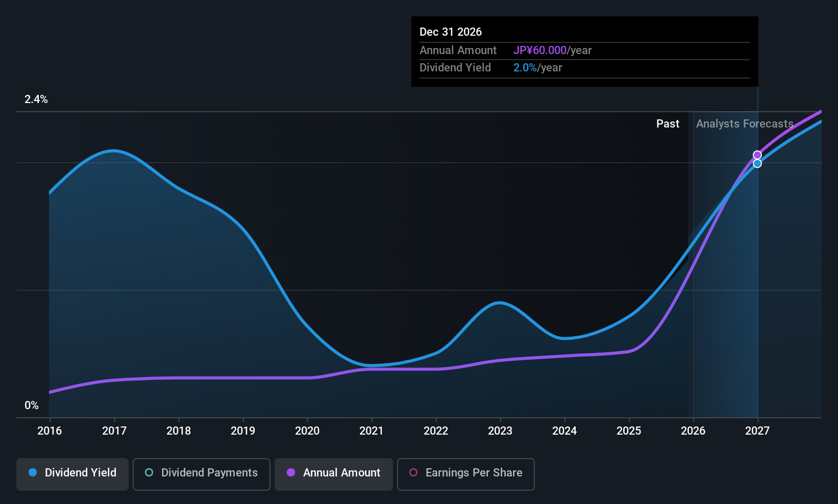Screen dimensions: 838x504
Task: Show the Earnings Per Share series
Action: coord(466,474)
